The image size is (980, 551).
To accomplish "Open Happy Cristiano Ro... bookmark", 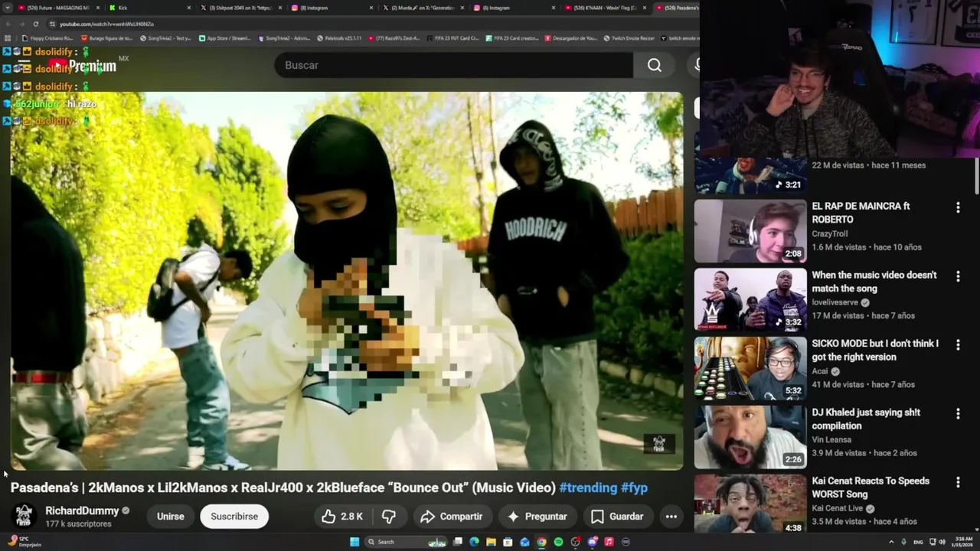I will (47, 37).
